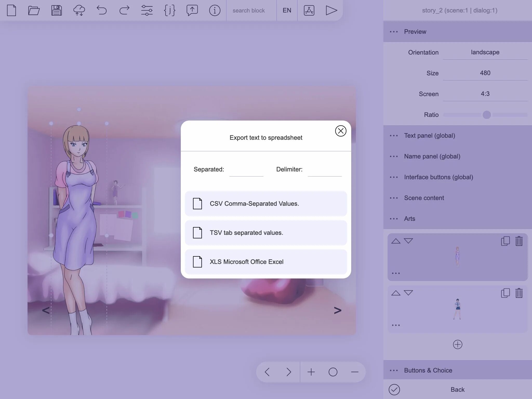Click the new file icon
Viewport: 532px width, 399px height.
coord(11,10)
